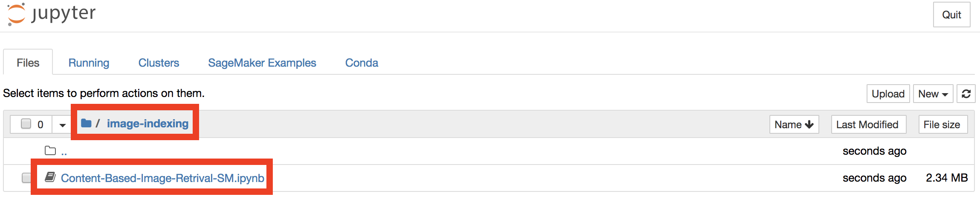Click the Quit button
This screenshot has height=197, width=980.
tap(951, 15)
